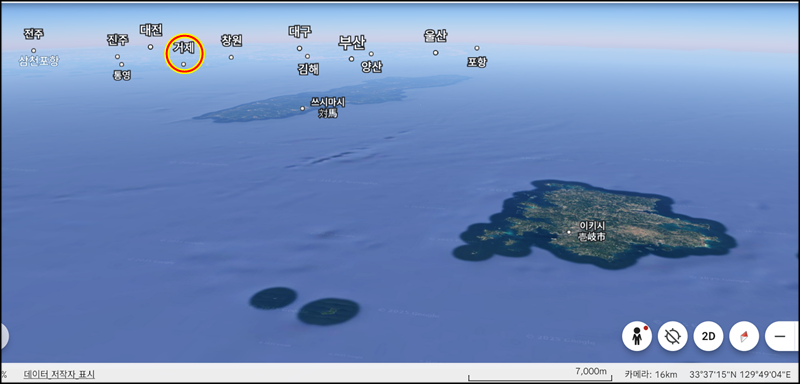
Task: Toggle the my-location crosshair button
Action: tap(673, 337)
